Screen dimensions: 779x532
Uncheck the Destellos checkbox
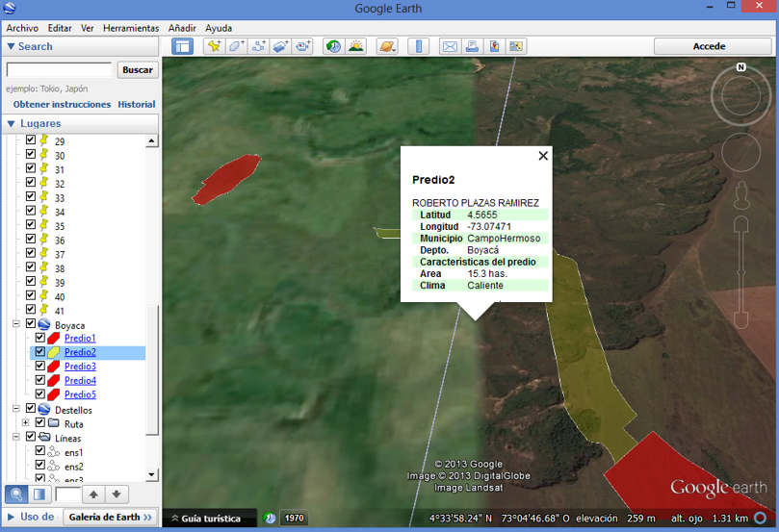pyautogui.click(x=30, y=409)
